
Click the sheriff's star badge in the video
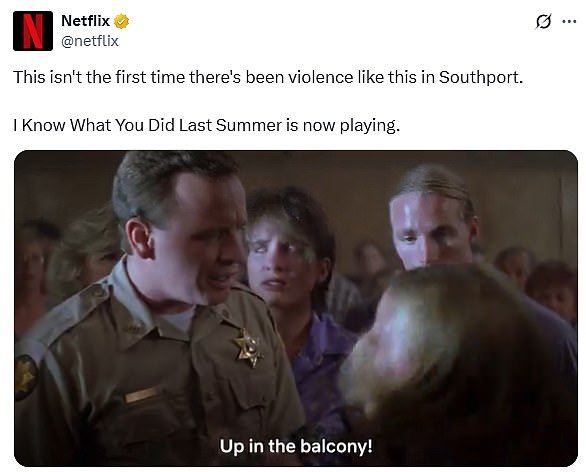click(248, 347)
